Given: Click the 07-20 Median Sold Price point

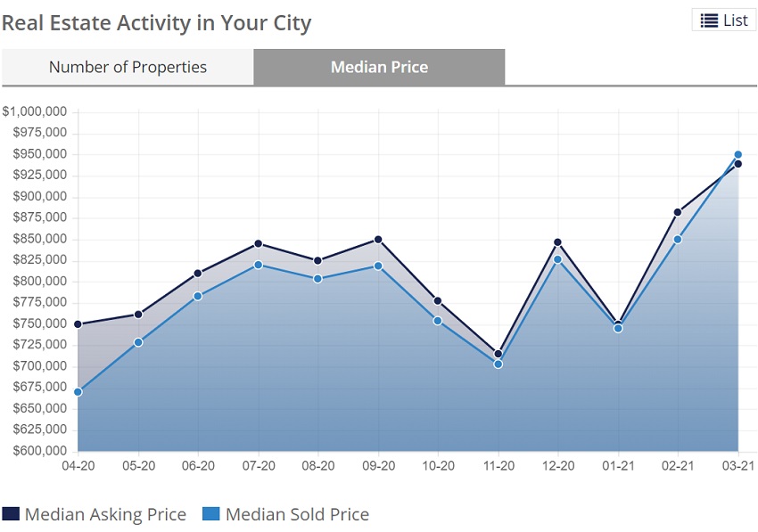Looking at the screenshot, I should 259,265.
